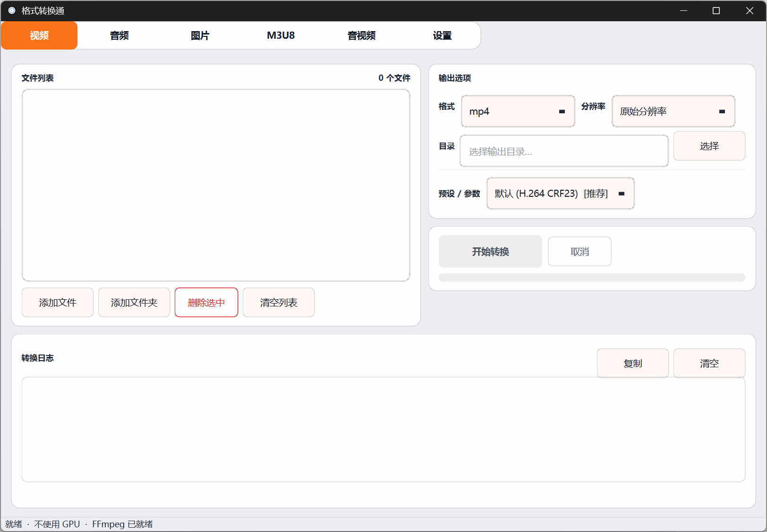Clear the log with 清空 button
Image resolution: width=767 pixels, height=532 pixels.
pos(709,363)
